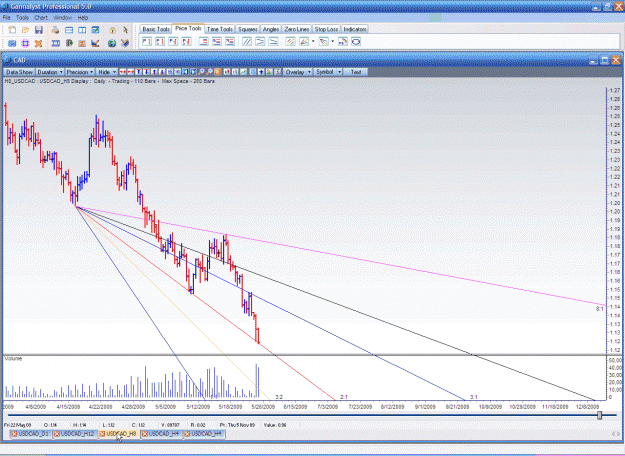
Task: Switch to the Angles tab
Action: (x=271, y=29)
